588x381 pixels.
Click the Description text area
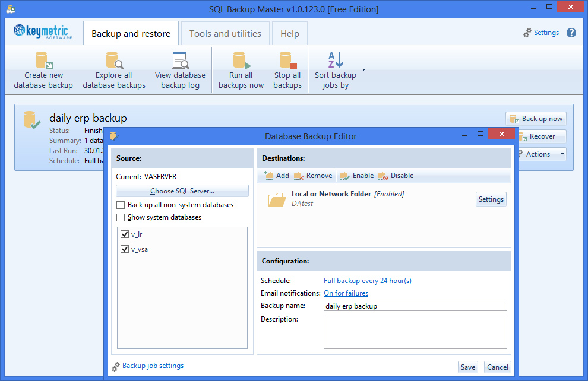click(x=415, y=332)
